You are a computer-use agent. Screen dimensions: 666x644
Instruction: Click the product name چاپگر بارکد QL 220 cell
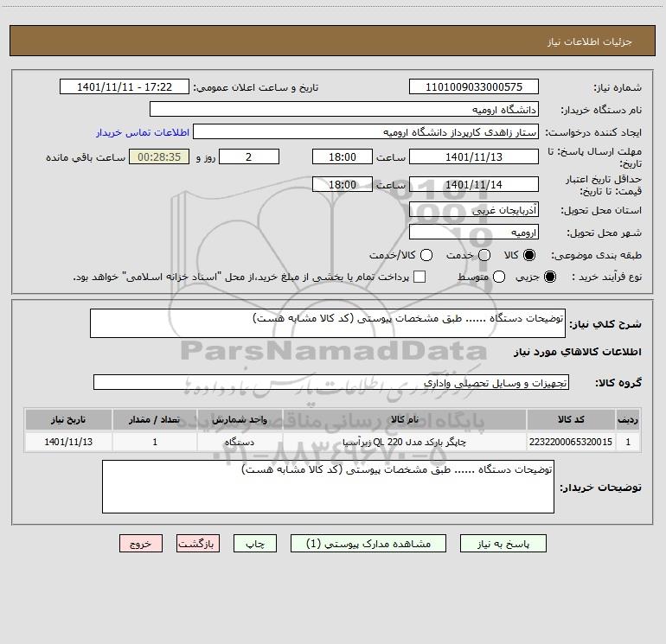(x=405, y=442)
